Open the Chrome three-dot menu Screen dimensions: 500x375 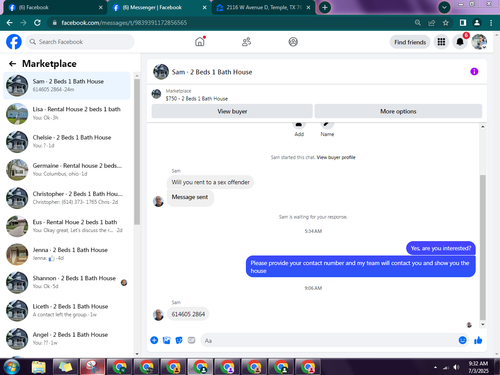point(491,23)
